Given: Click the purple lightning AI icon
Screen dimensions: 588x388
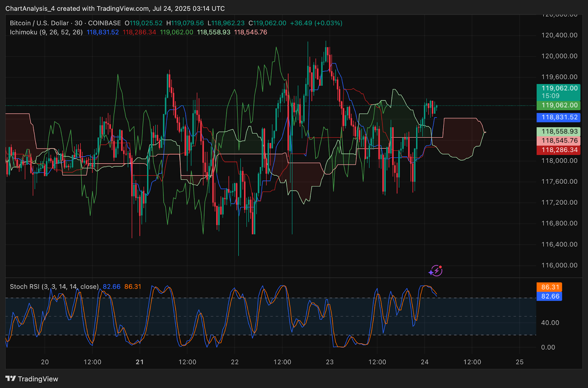Looking at the screenshot, I should coord(435,271).
